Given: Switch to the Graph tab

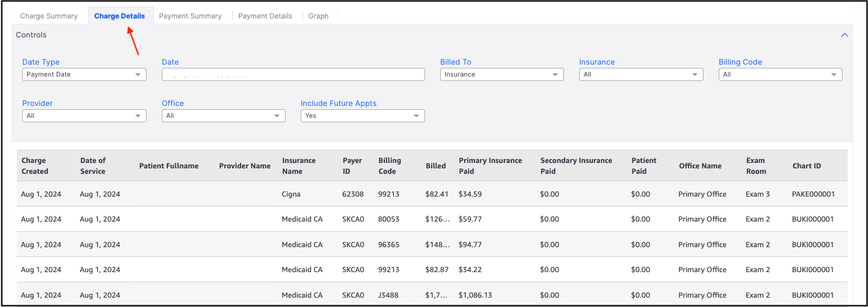Looking at the screenshot, I should (318, 16).
